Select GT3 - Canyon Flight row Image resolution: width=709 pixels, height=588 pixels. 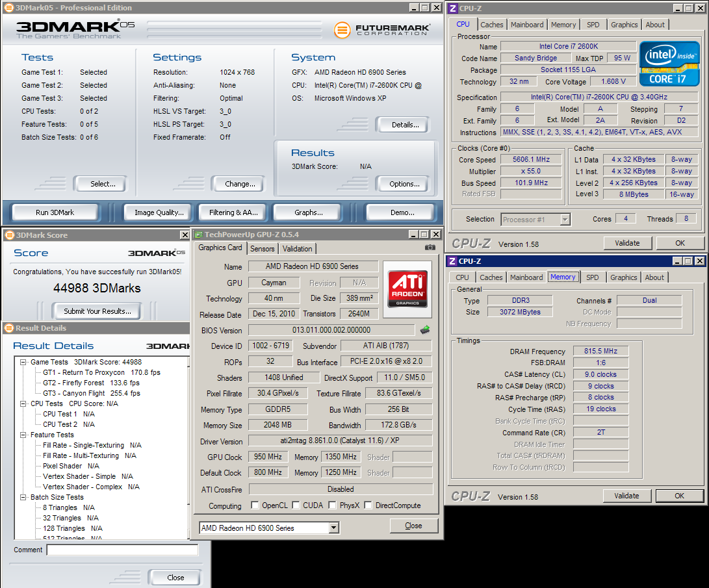click(x=92, y=393)
